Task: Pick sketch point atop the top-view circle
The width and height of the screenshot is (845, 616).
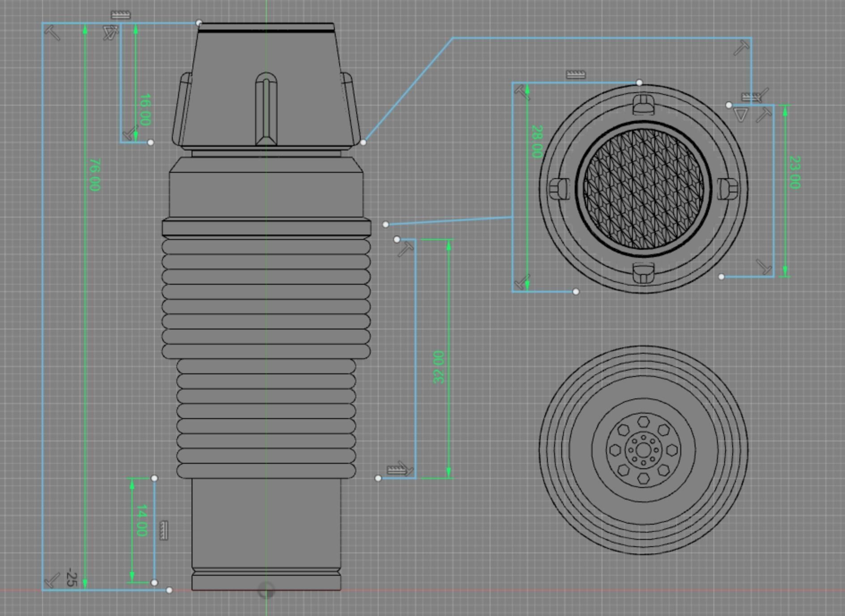Action: pos(640,82)
